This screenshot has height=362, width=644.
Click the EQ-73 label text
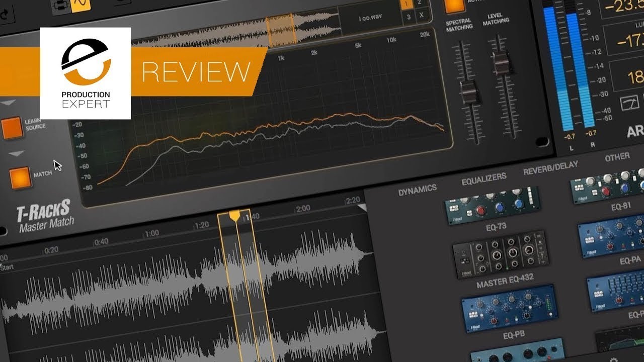(496, 227)
